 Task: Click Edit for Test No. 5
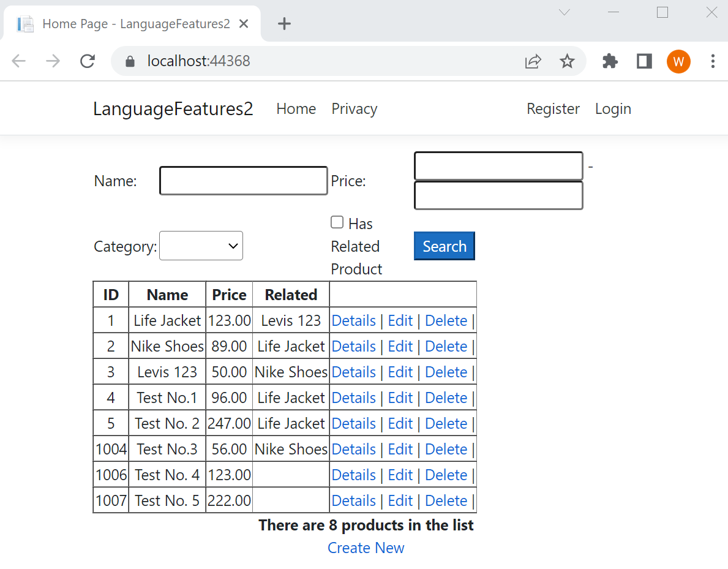(x=400, y=500)
